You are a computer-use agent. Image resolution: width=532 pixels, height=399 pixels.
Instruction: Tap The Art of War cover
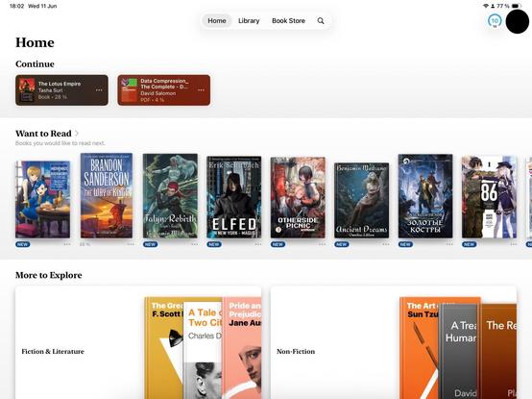point(420,348)
